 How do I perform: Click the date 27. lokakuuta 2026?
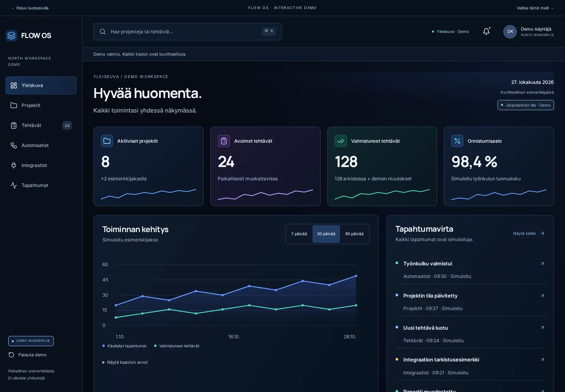click(532, 82)
